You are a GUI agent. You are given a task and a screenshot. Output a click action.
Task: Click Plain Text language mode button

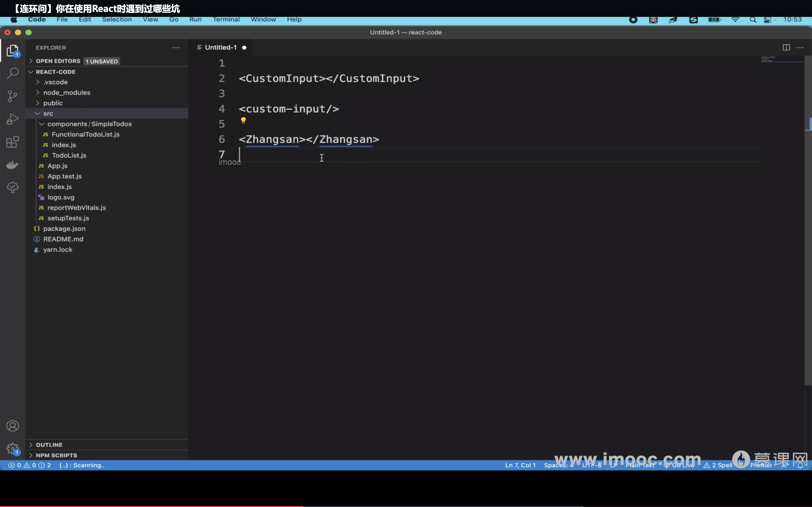coord(640,465)
